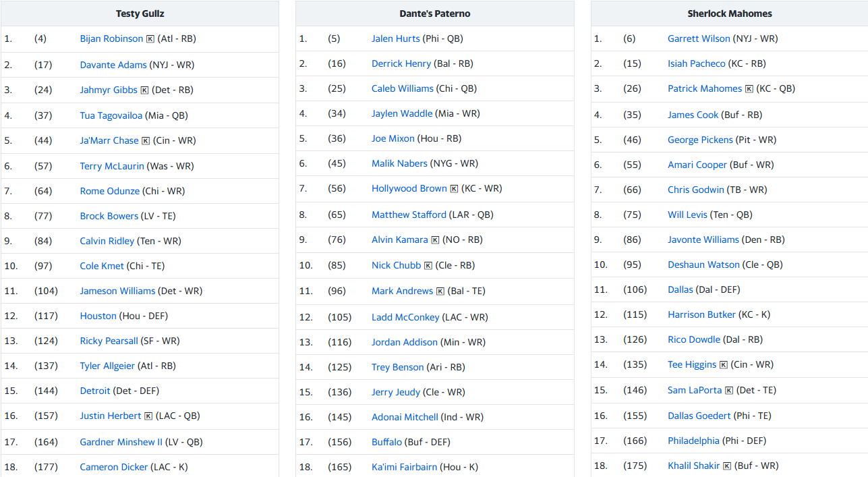Click the Testy Gullz team header
868x477 pixels.
click(140, 13)
